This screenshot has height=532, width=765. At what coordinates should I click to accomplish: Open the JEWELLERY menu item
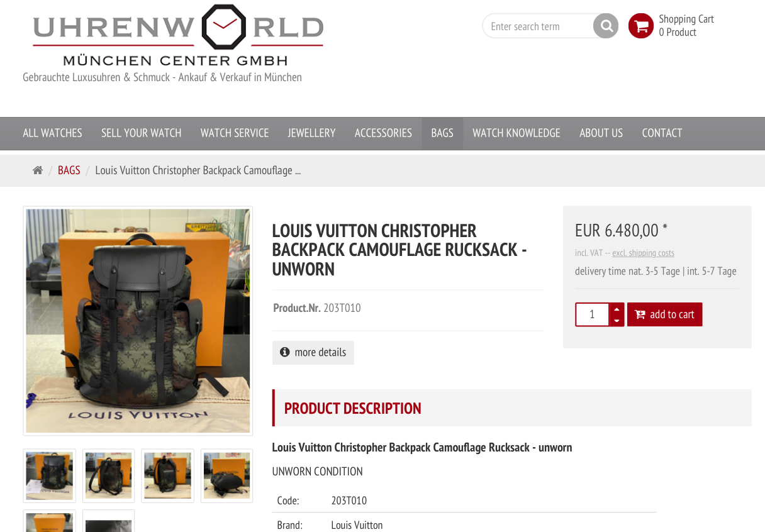point(311,133)
